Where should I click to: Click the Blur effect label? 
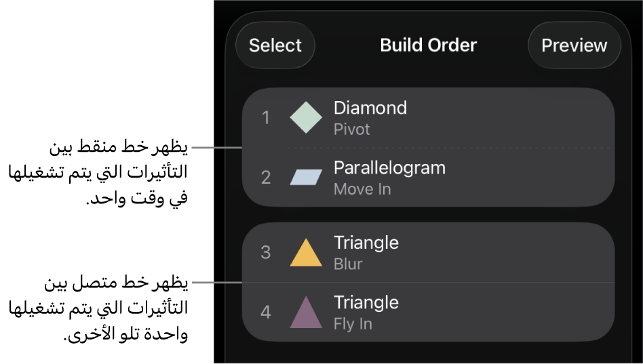(x=348, y=264)
